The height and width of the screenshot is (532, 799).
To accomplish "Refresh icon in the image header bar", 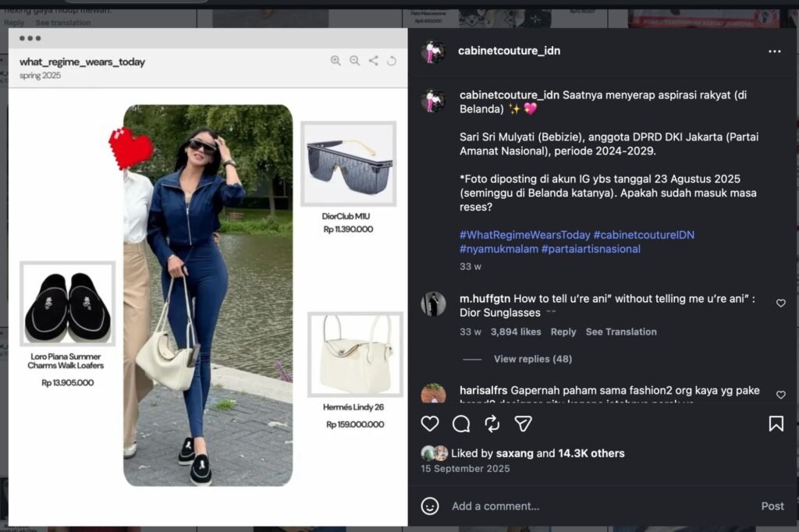I will [392, 61].
